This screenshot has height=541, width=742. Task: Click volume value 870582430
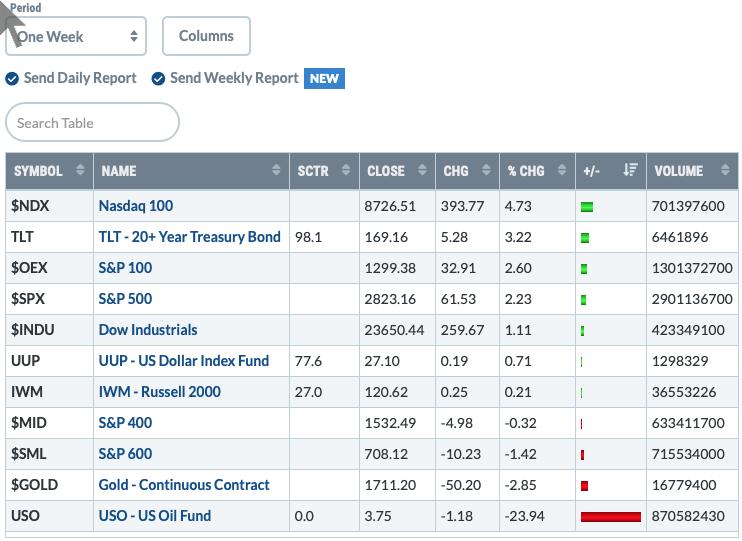pos(688,516)
